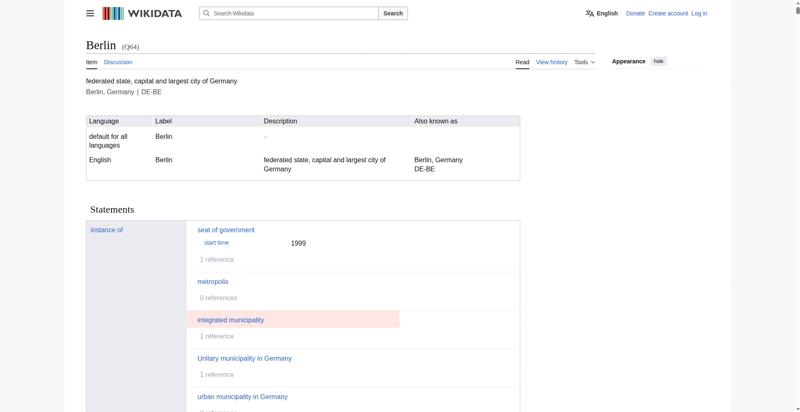800x412 pixels.
Task: Open the 'integrated municipality' link
Action: [230, 320]
